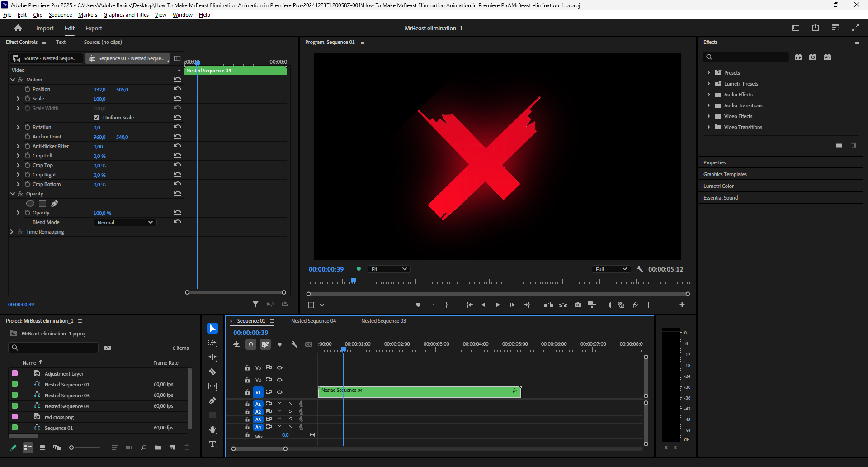The width and height of the screenshot is (868, 467).
Task: Open the Blend Mode dropdown
Action: (125, 223)
